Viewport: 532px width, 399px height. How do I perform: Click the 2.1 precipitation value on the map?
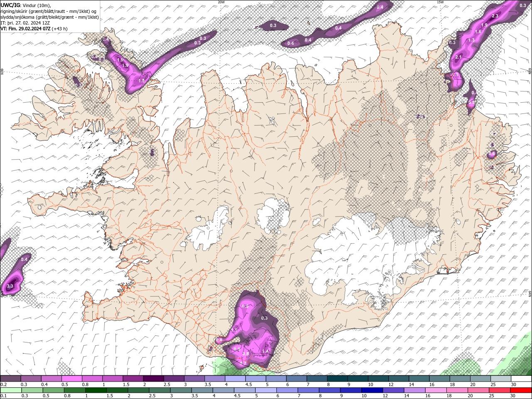tap(459, 57)
